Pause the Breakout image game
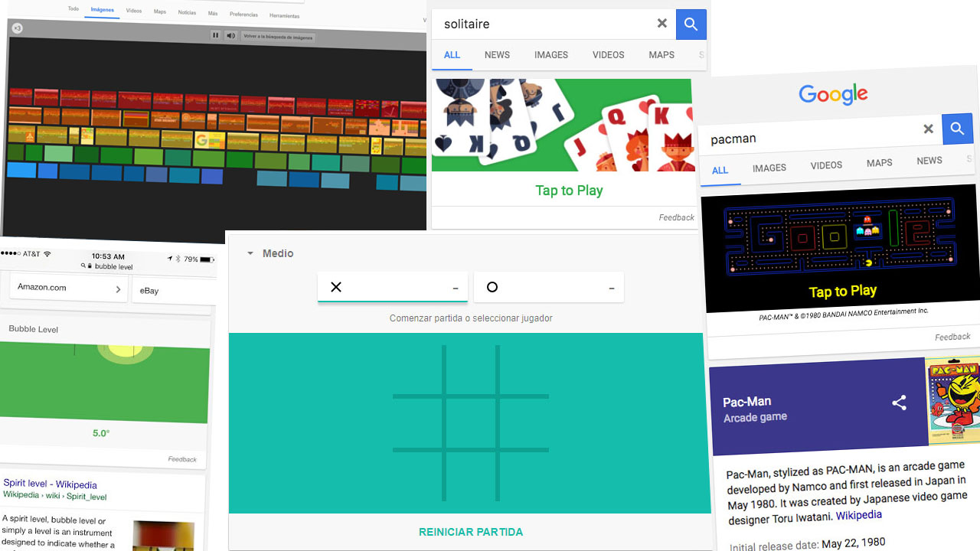The image size is (980, 551). tap(216, 35)
